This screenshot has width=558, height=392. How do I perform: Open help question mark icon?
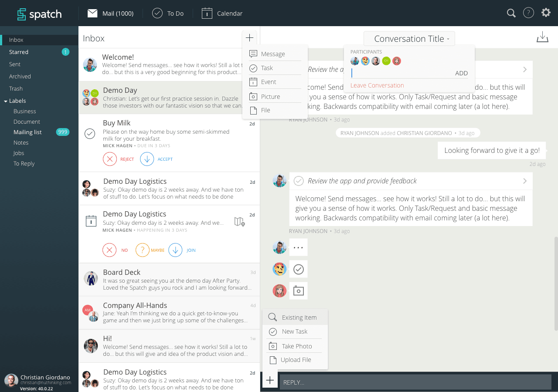click(x=528, y=13)
